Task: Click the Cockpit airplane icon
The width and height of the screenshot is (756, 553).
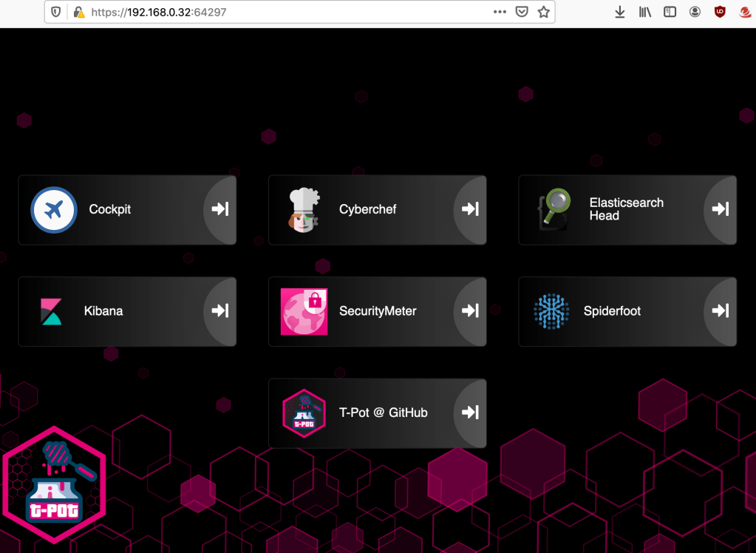Action: (x=54, y=210)
